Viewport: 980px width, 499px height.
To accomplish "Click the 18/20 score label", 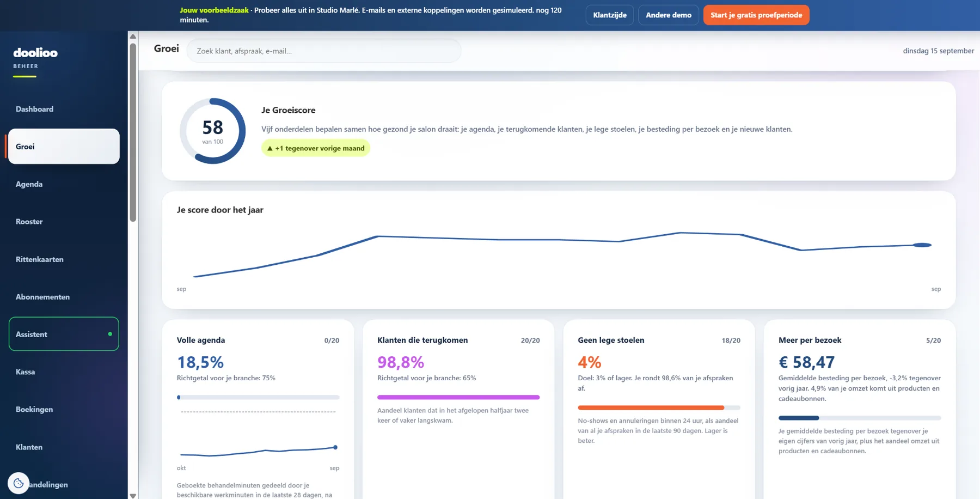I will 731,340.
